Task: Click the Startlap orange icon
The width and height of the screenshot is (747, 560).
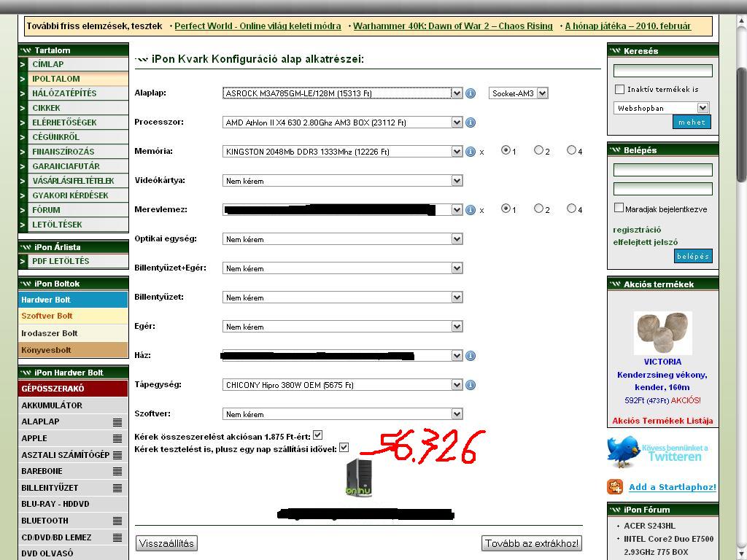Action: (615, 486)
